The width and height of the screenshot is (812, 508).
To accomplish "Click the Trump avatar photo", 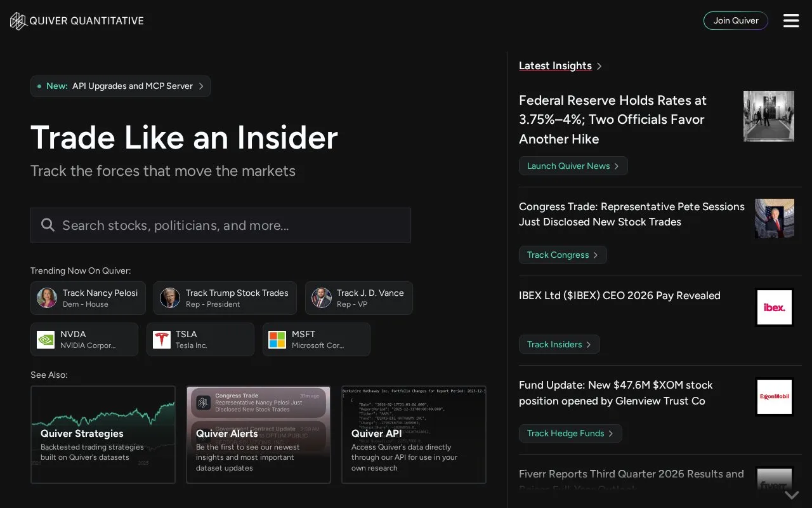I will [170, 298].
